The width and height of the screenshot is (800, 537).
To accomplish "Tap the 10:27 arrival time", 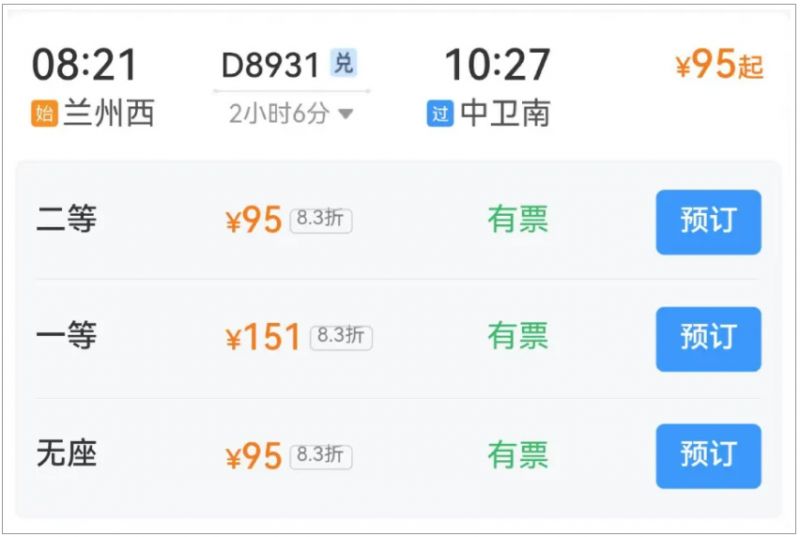I will (497, 65).
